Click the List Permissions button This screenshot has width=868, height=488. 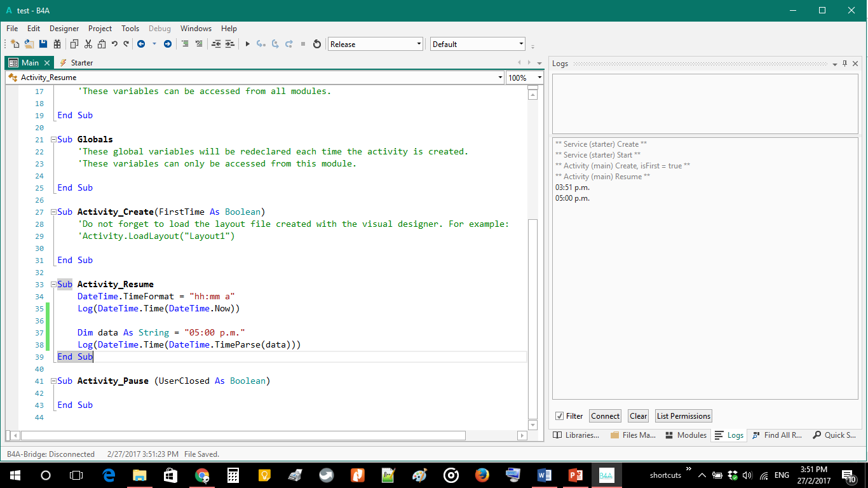click(x=684, y=416)
